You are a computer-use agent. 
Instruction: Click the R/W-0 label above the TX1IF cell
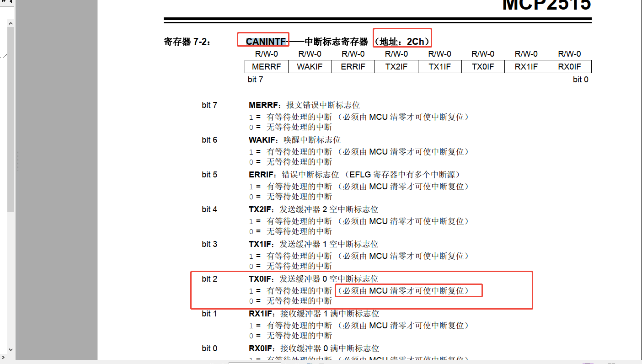tap(439, 54)
